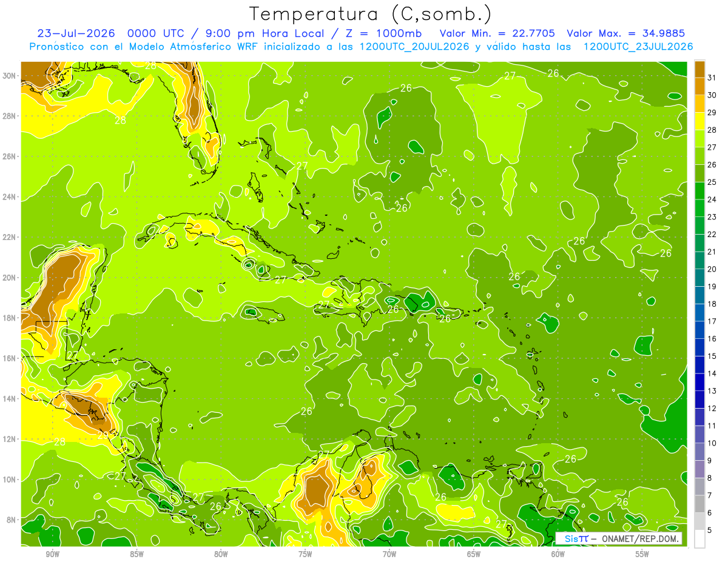Click the legend label '24'
This screenshot has height=562, width=728.
click(x=712, y=199)
